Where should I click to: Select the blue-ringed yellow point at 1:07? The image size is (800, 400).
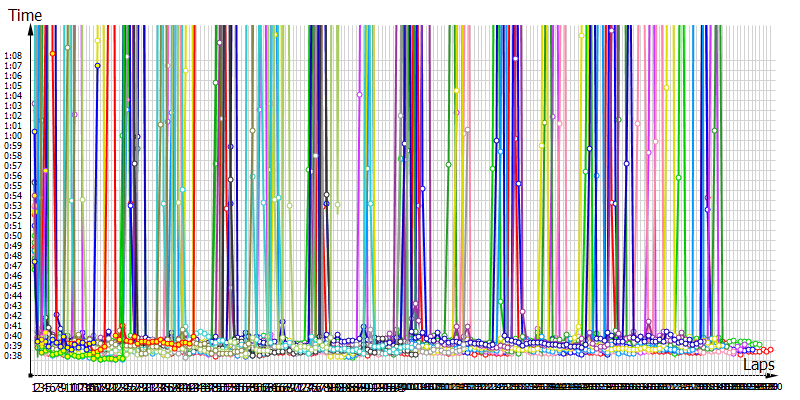(97, 66)
